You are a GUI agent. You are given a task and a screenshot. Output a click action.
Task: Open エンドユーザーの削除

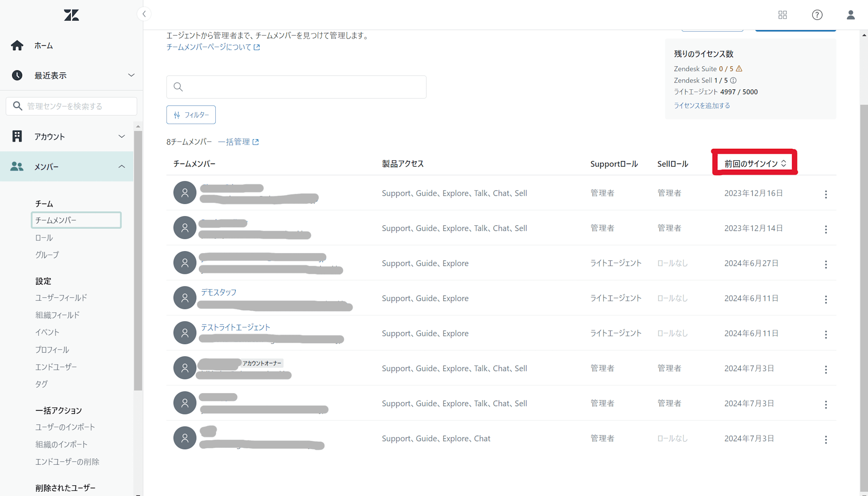[x=67, y=462]
